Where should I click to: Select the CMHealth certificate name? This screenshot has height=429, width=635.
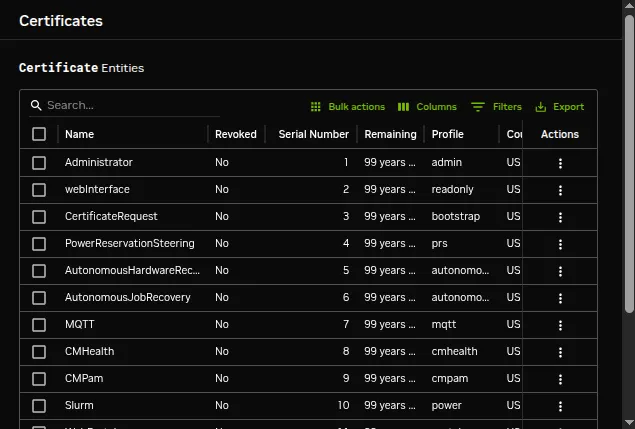[89, 351]
